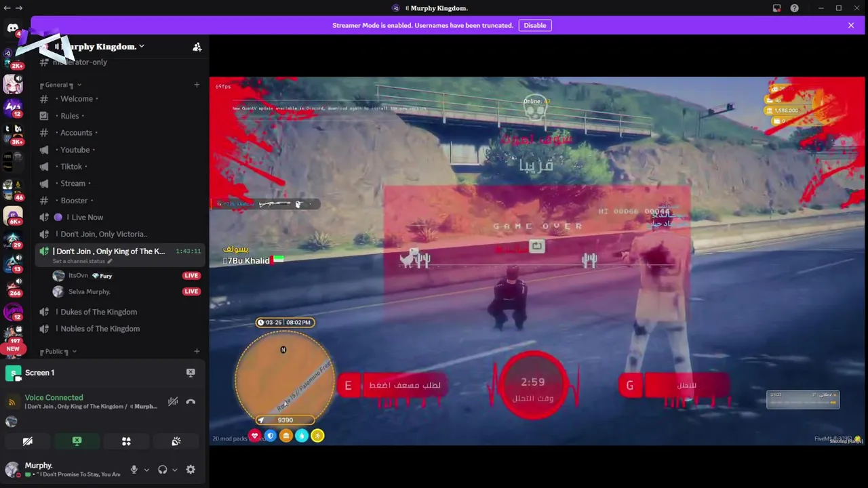Click the NEW unread mentions pill

(x=13, y=349)
